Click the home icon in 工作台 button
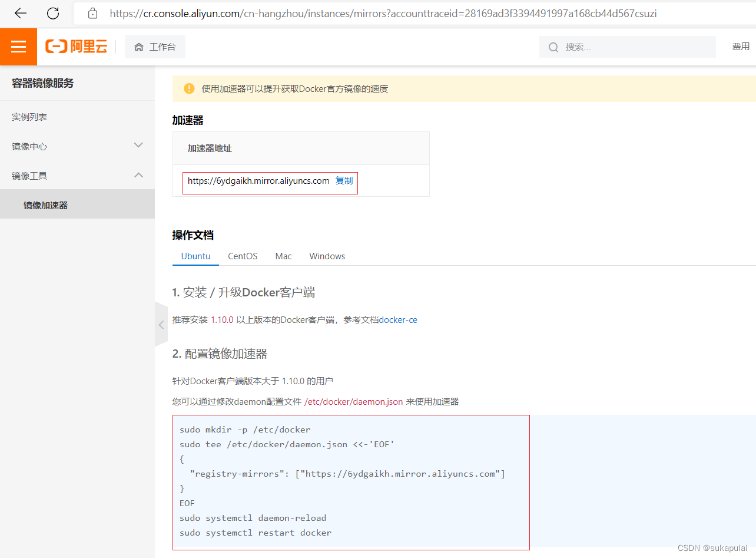This screenshot has width=756, height=558. 139,47
